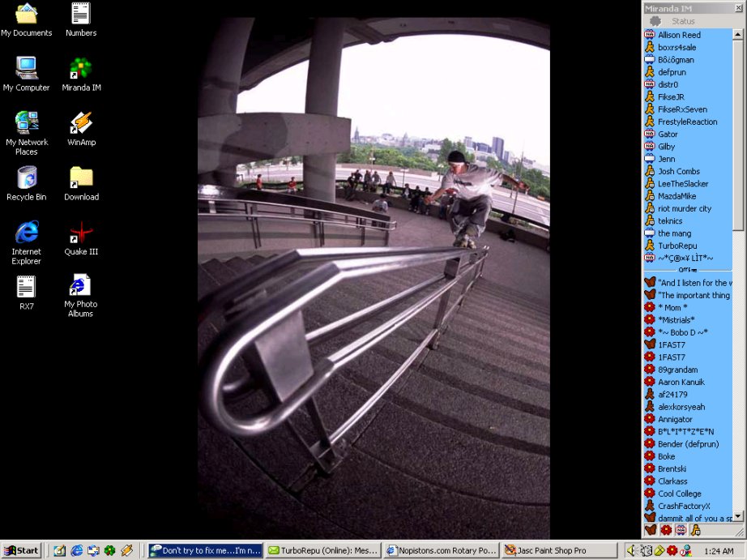
Task: Open the Miranda IM desktop shortcut
Action: tap(81, 73)
